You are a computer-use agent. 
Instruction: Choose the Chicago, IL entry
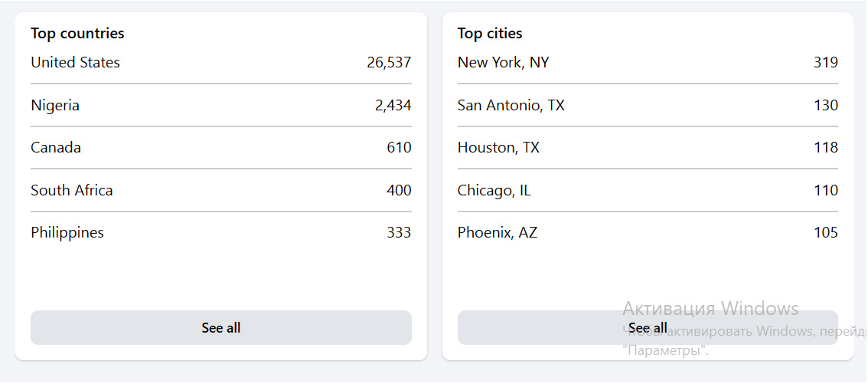pyautogui.click(x=648, y=190)
